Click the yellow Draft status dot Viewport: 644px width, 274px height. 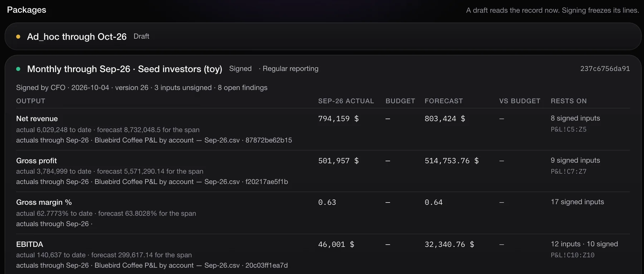[18, 36]
